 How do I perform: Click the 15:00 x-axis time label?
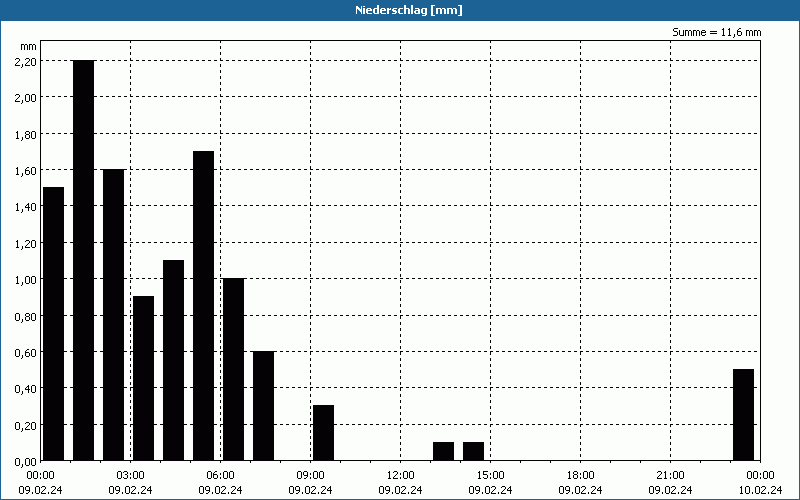coord(490,476)
